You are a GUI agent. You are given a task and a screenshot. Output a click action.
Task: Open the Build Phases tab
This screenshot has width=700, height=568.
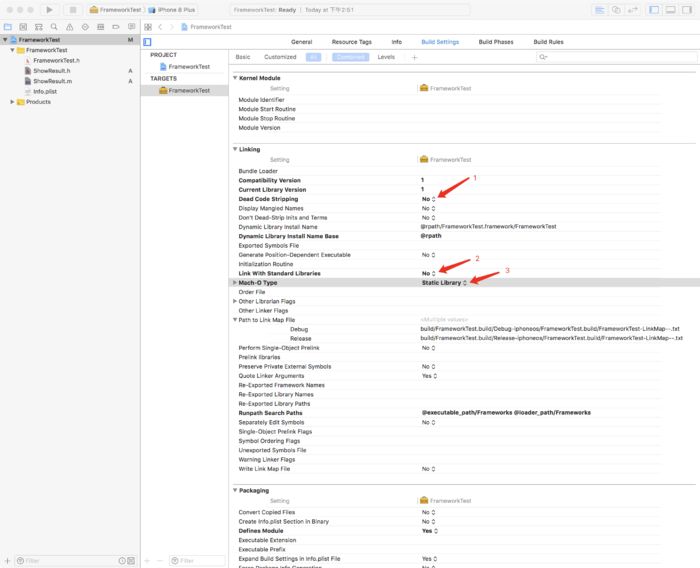pyautogui.click(x=496, y=42)
